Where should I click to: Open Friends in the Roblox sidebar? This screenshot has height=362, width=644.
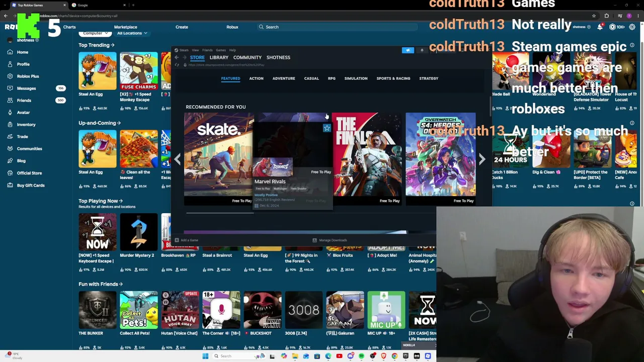(24, 100)
